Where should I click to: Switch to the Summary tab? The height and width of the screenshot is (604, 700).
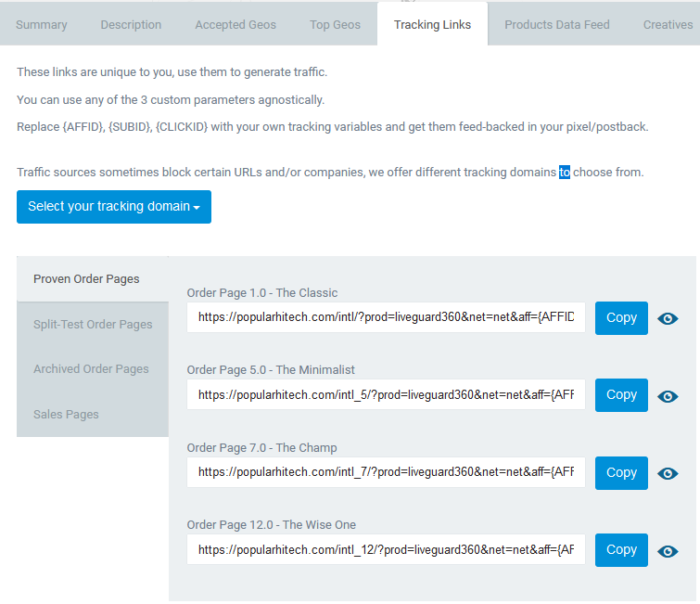(x=42, y=24)
